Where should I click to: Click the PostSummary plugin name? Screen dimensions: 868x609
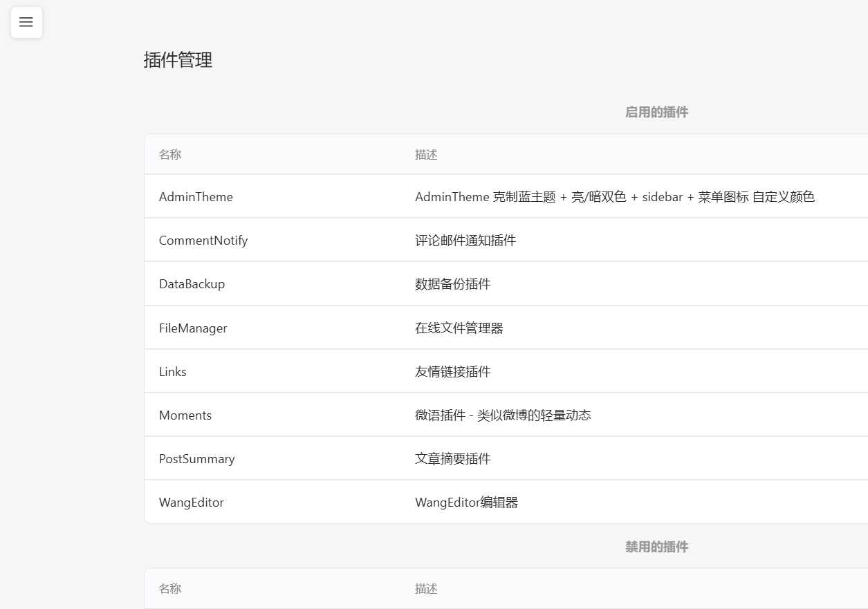click(197, 459)
